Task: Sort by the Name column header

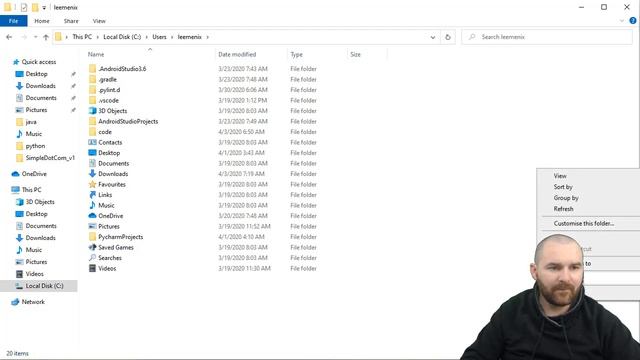Action: coord(96,54)
